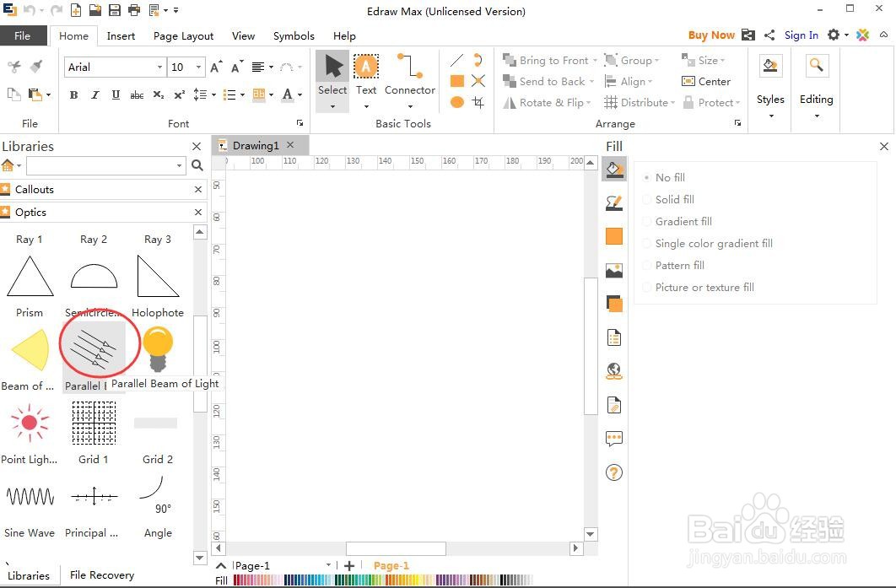The height and width of the screenshot is (588, 896).
Task: Click the Sign In link
Action: click(802, 35)
